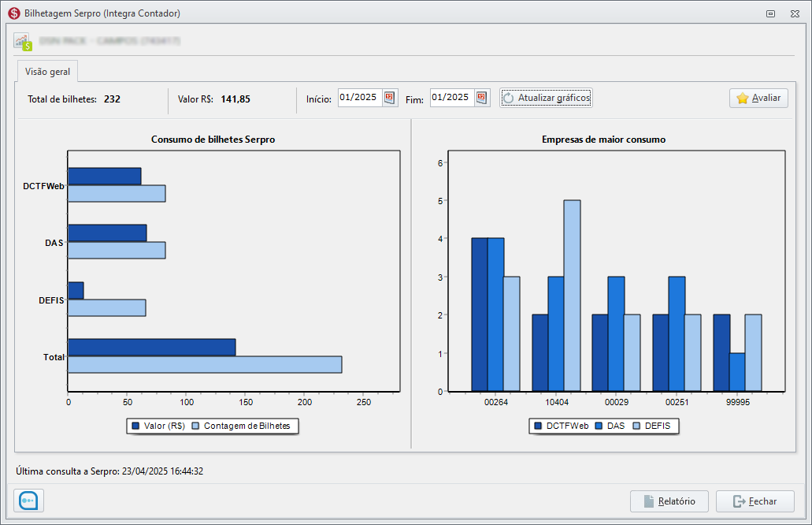
Task: Click the exit door icon on Fechar
Action: [740, 501]
